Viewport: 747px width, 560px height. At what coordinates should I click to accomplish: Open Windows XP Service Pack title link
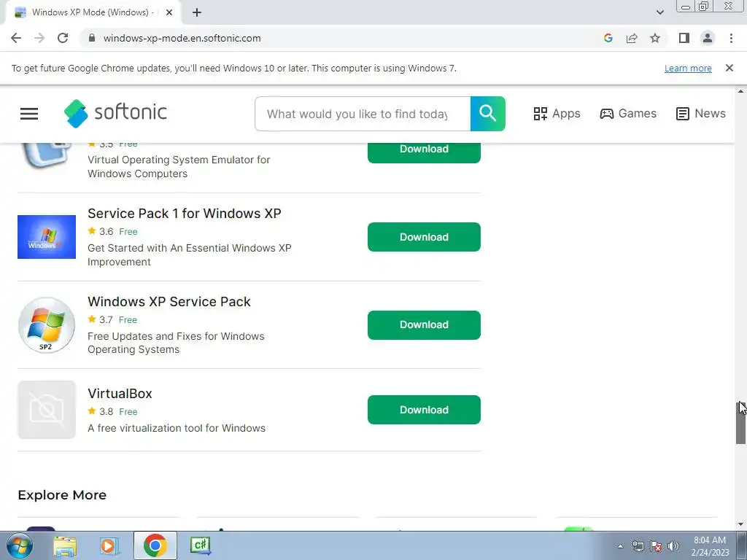coord(169,301)
